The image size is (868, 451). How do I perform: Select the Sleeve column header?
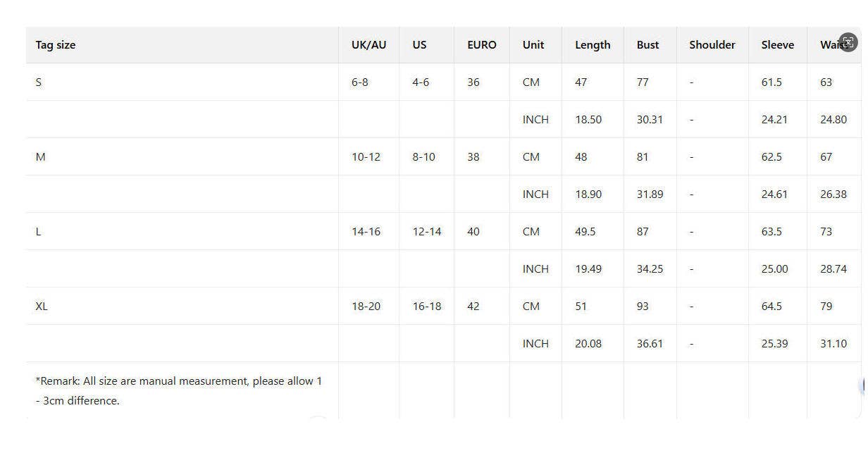click(x=777, y=45)
